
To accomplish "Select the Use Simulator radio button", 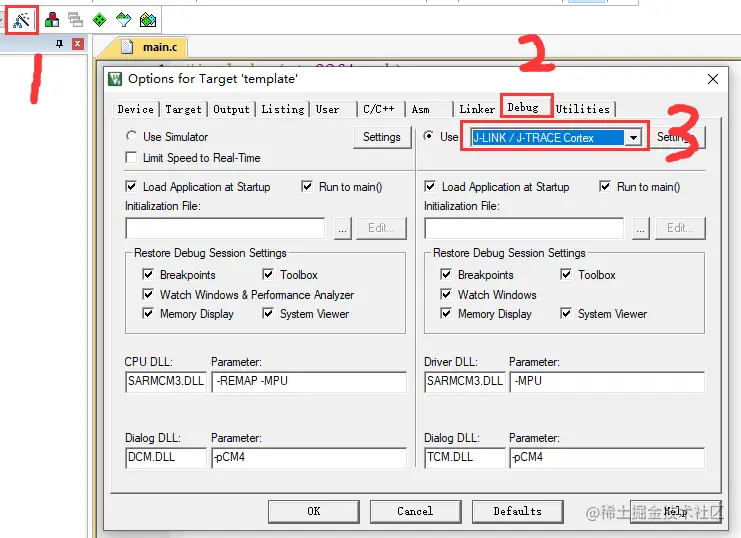I will [131, 136].
